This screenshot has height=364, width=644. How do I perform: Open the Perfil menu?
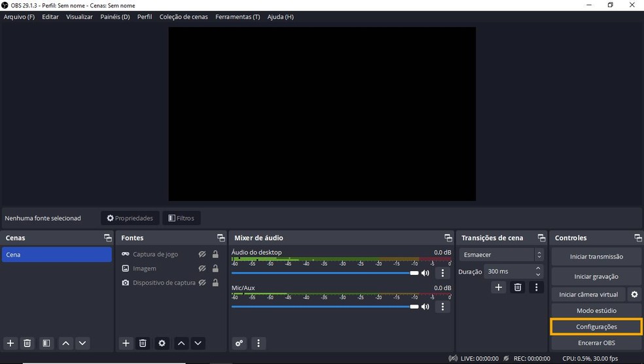point(145,17)
